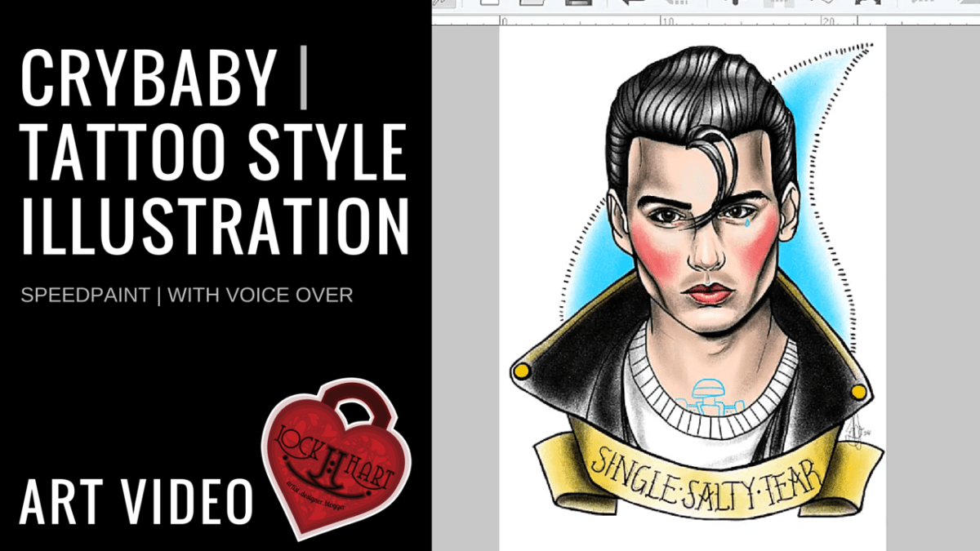Click the 20 mark on the horizontal ruler

(x=827, y=20)
